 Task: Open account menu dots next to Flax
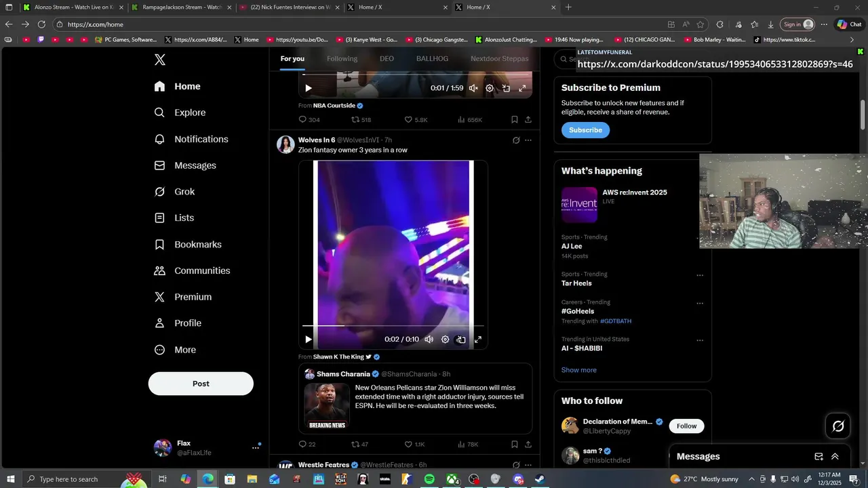[256, 447]
